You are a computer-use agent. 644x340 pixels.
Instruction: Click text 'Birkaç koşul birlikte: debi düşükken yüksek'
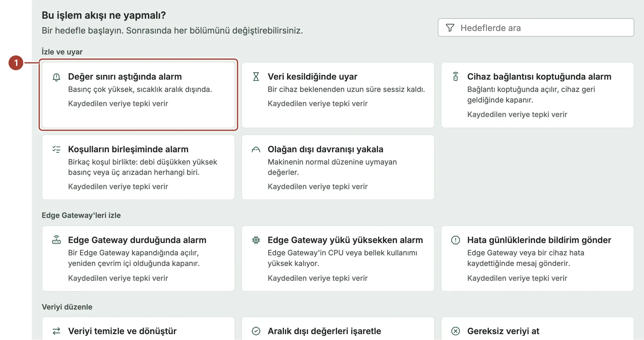tap(143, 162)
